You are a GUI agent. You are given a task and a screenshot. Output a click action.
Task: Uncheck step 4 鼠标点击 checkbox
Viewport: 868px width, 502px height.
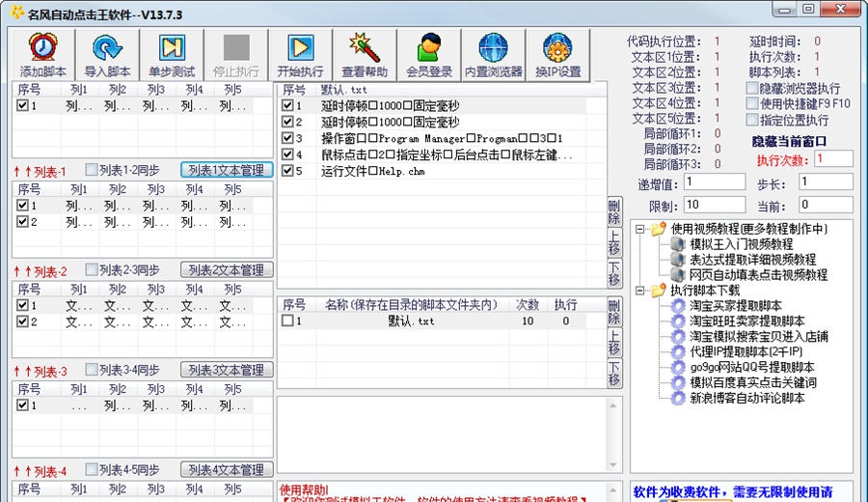point(287,154)
